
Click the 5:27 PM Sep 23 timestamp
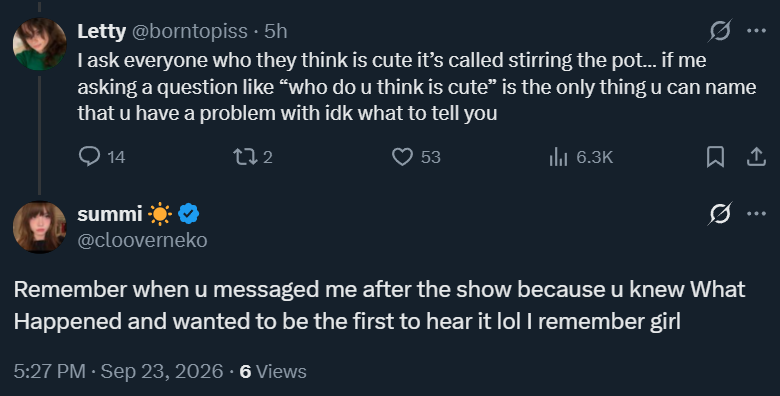click(118, 372)
